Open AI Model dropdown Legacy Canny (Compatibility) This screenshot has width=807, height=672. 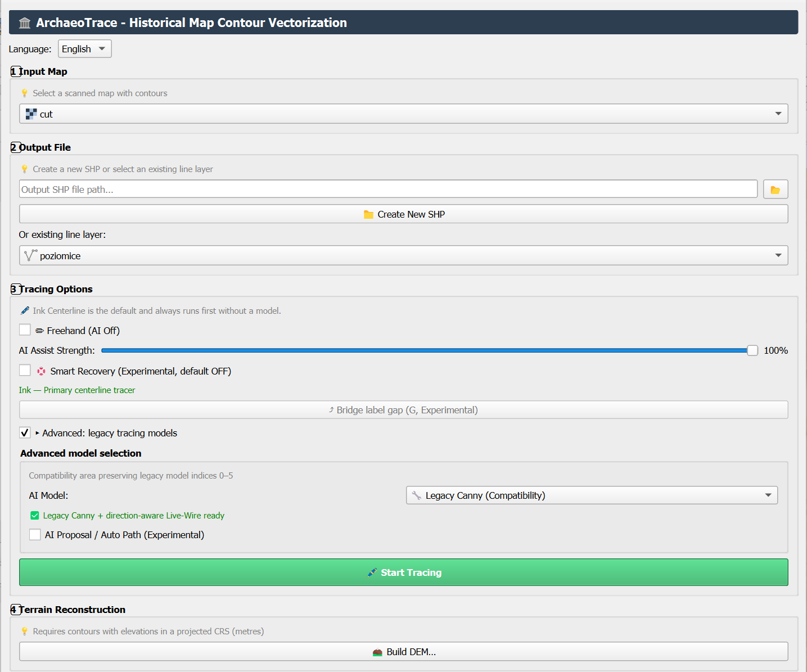[592, 495]
